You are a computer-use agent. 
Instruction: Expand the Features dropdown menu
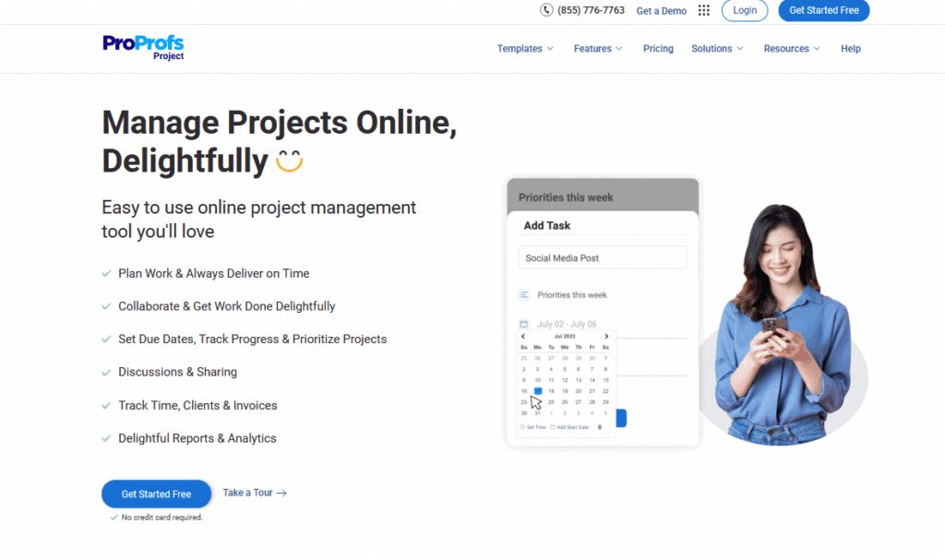tap(598, 49)
